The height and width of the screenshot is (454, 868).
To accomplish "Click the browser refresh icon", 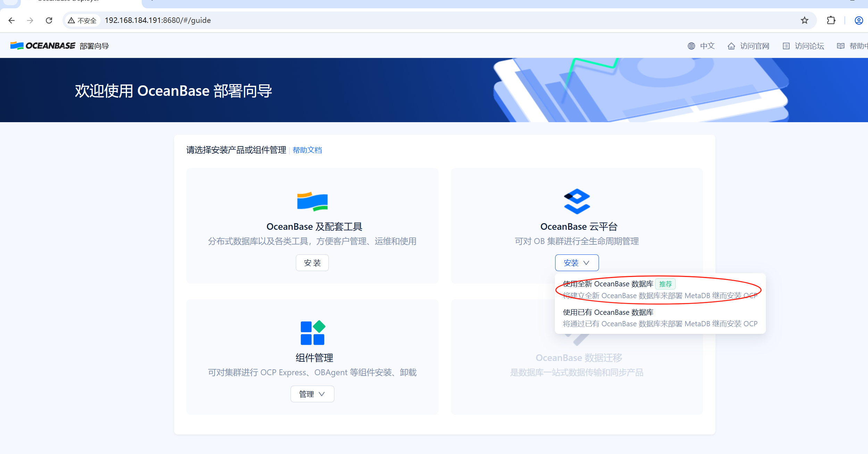I will [49, 20].
